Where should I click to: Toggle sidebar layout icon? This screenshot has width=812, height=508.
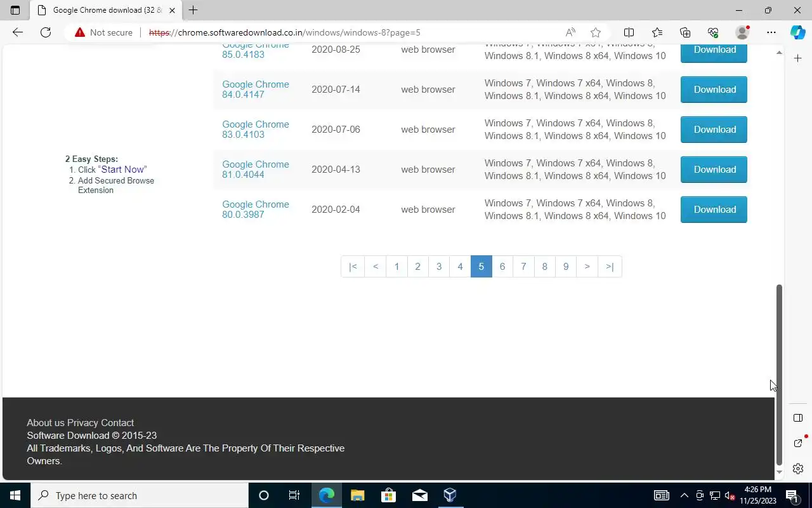pyautogui.click(x=798, y=418)
